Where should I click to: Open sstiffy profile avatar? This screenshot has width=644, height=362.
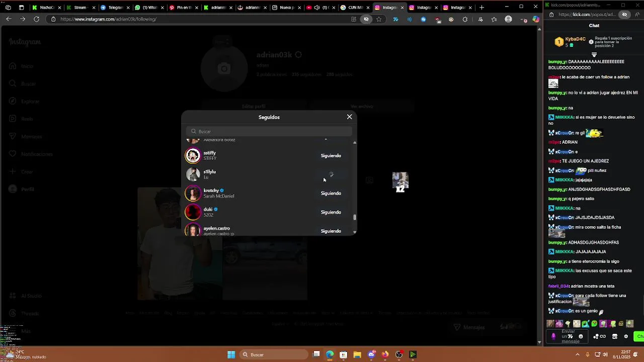pyautogui.click(x=193, y=156)
